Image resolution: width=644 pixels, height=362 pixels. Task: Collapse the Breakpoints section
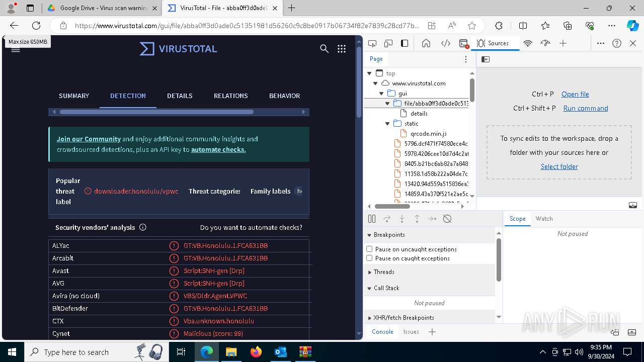point(370,235)
